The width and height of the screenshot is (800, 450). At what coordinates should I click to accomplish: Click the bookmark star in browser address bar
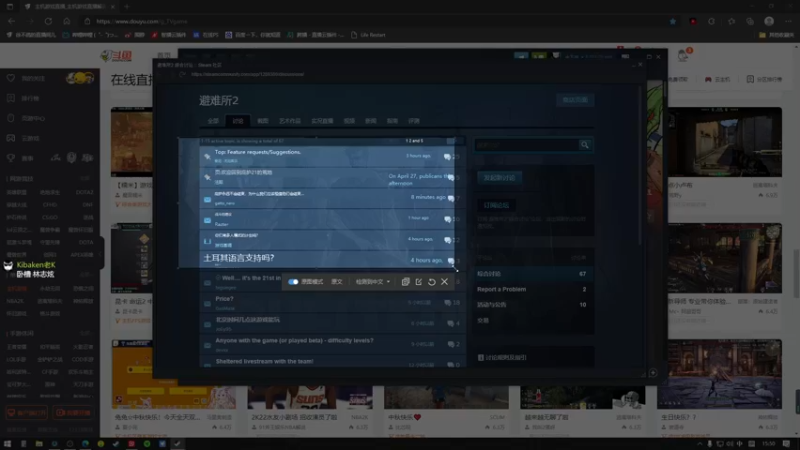point(673,21)
